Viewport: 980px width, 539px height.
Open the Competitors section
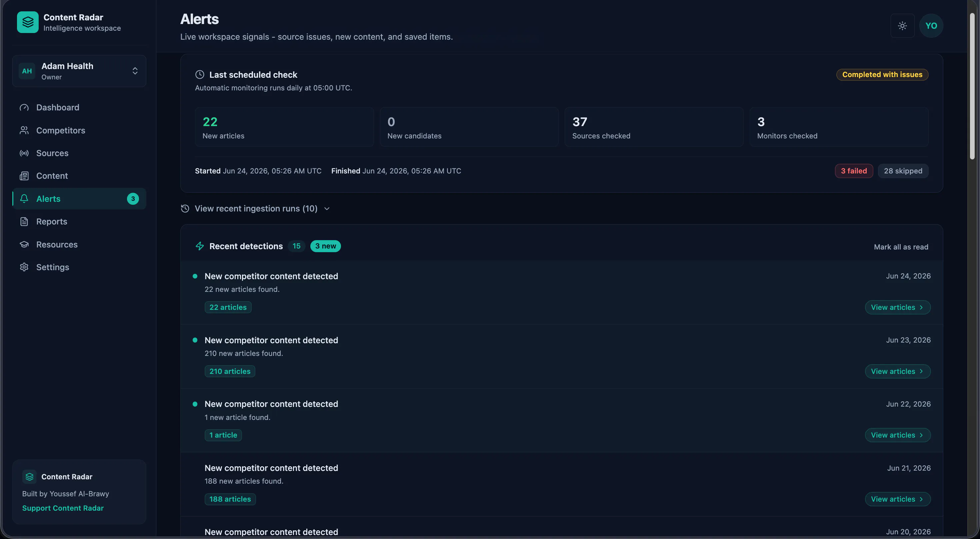pos(79,130)
